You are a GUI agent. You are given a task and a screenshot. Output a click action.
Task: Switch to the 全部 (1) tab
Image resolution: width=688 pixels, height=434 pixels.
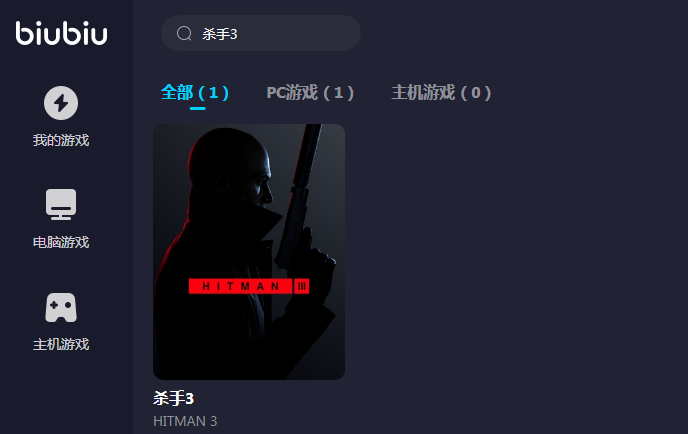[x=195, y=93]
